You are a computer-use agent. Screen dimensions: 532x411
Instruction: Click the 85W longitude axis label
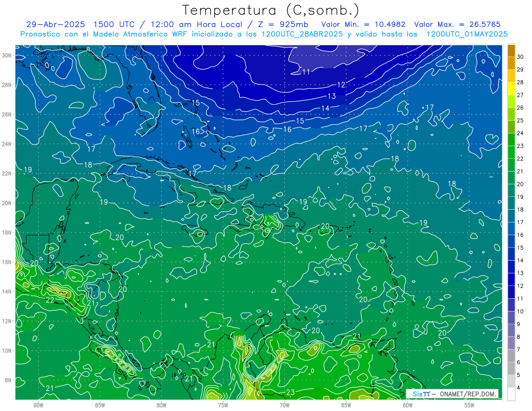(100, 405)
